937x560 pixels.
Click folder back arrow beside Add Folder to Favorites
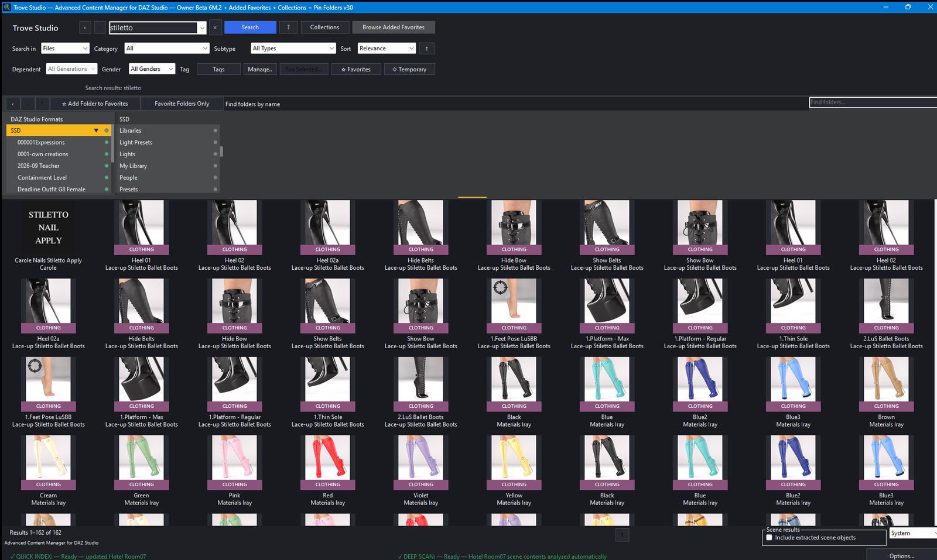tap(13, 104)
